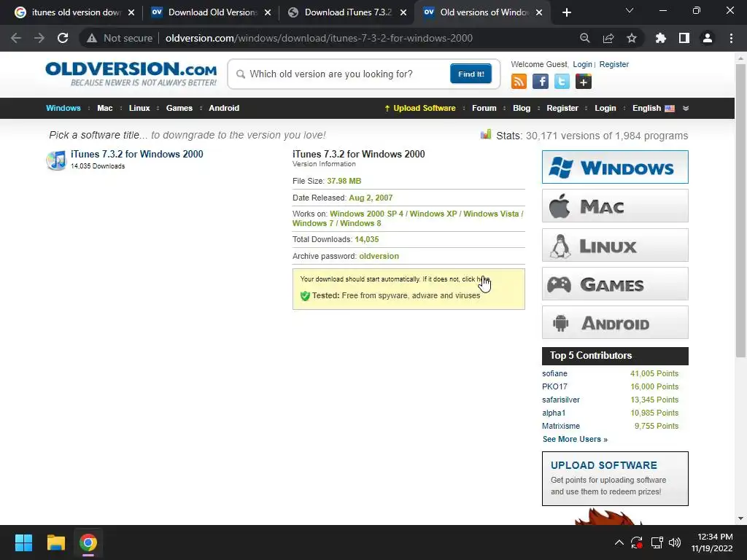Click the Games sidebar button

coord(615,284)
